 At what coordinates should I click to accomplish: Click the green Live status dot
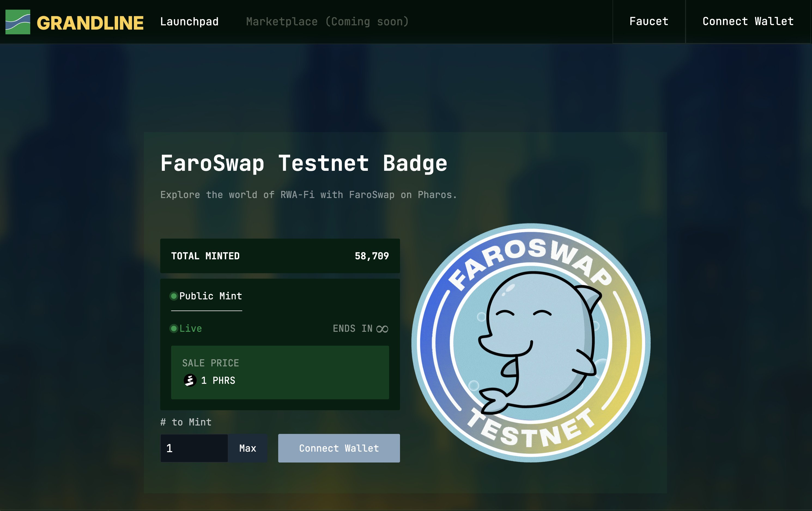[174, 328]
